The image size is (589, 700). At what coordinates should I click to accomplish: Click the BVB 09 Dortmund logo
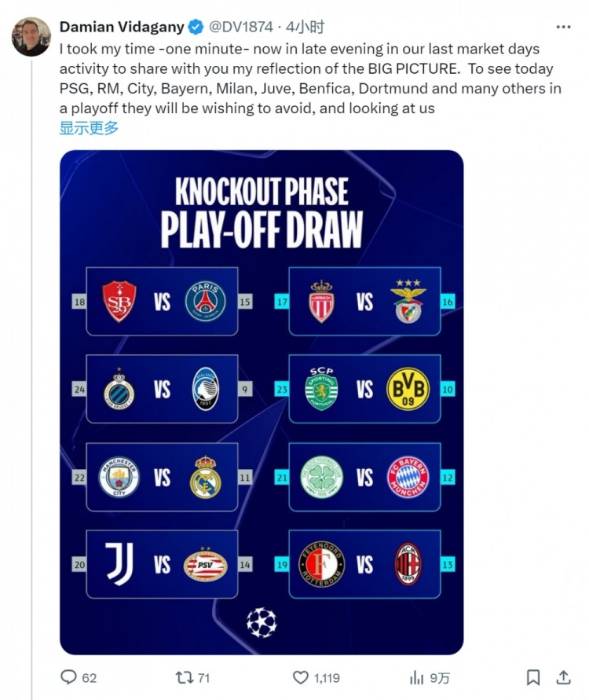[x=408, y=389]
